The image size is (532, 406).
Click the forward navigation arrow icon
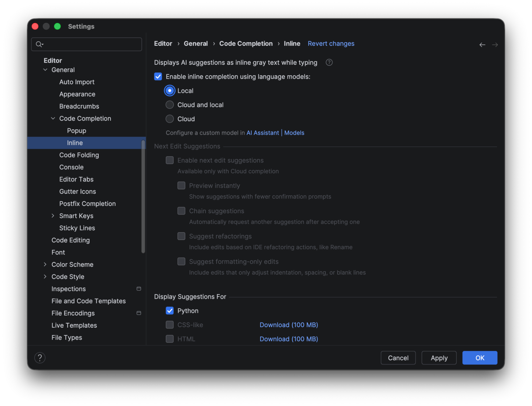495,45
